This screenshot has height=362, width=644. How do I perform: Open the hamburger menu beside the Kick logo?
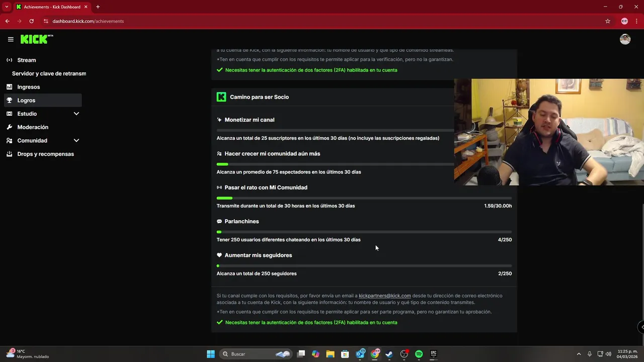pos(11,39)
